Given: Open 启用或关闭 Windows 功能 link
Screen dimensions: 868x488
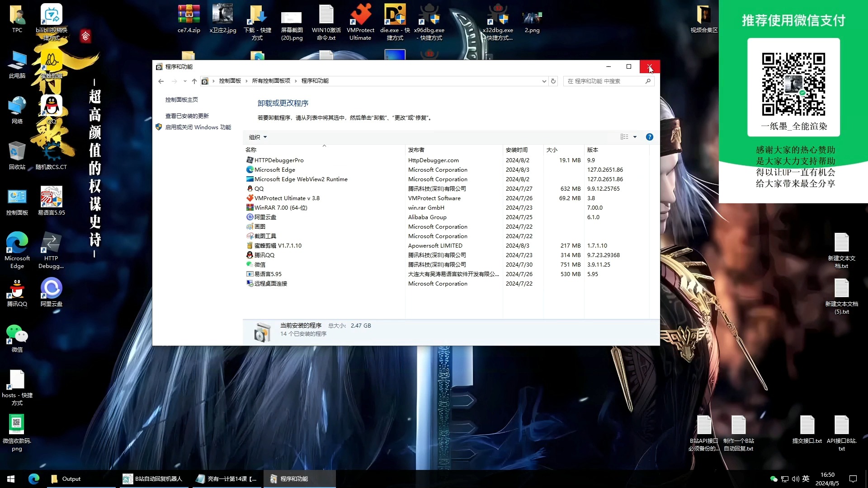Looking at the screenshot, I should (198, 127).
